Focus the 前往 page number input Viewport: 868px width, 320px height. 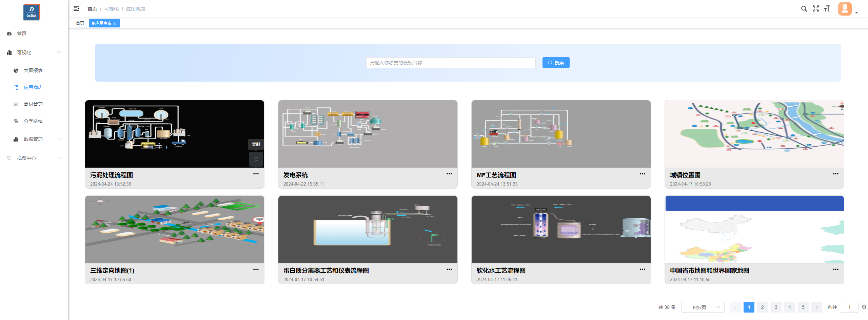coord(849,307)
